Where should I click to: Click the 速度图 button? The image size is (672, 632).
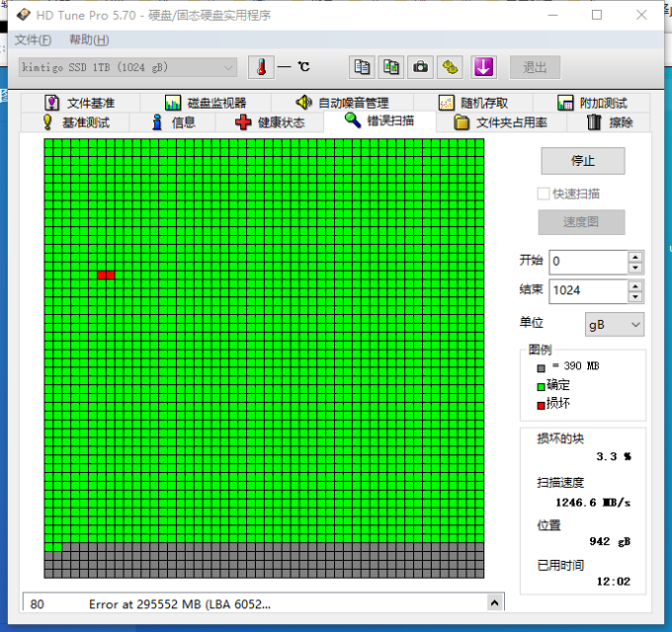(x=581, y=222)
